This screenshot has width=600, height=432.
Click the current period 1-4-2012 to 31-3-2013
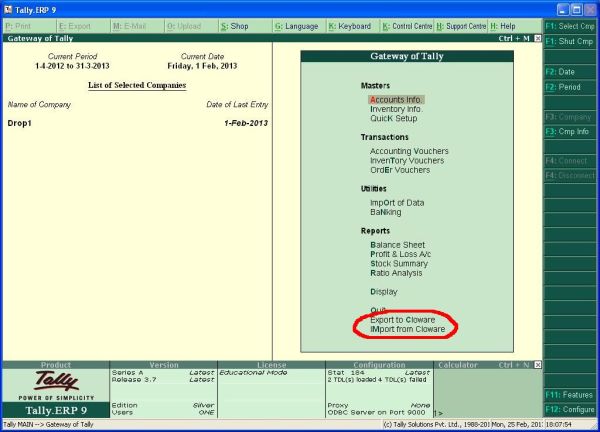(72, 66)
